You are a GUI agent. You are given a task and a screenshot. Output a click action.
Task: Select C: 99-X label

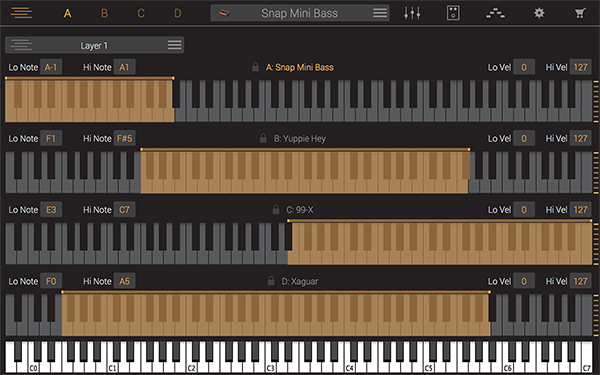[300, 210]
